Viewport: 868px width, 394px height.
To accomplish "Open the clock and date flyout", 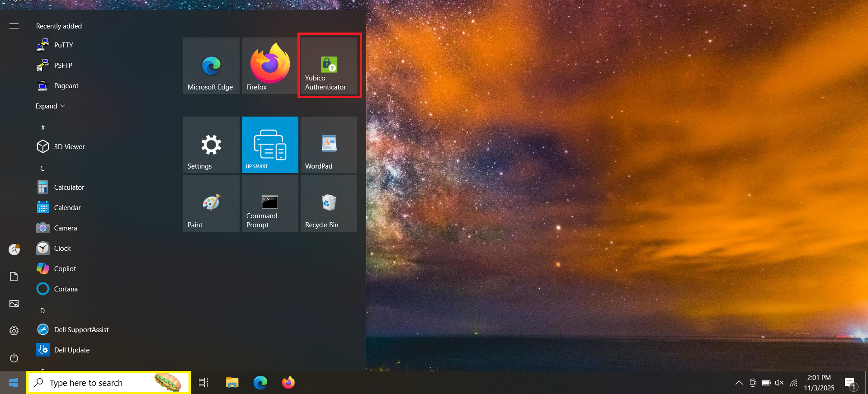I will 819,383.
